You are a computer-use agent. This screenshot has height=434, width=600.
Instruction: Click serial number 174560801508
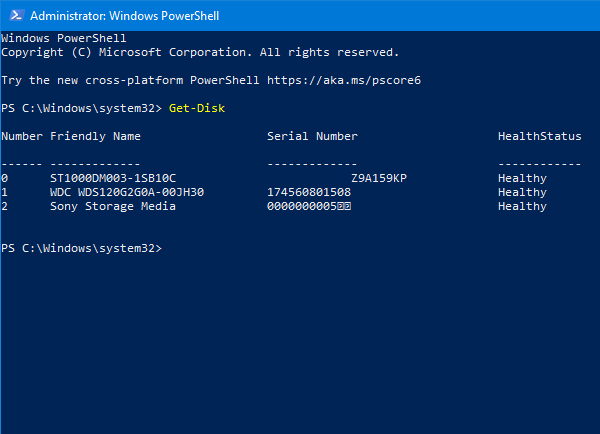point(309,192)
